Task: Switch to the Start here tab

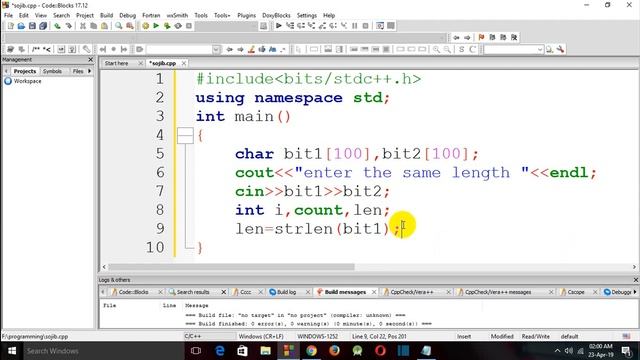Action: tap(116, 63)
